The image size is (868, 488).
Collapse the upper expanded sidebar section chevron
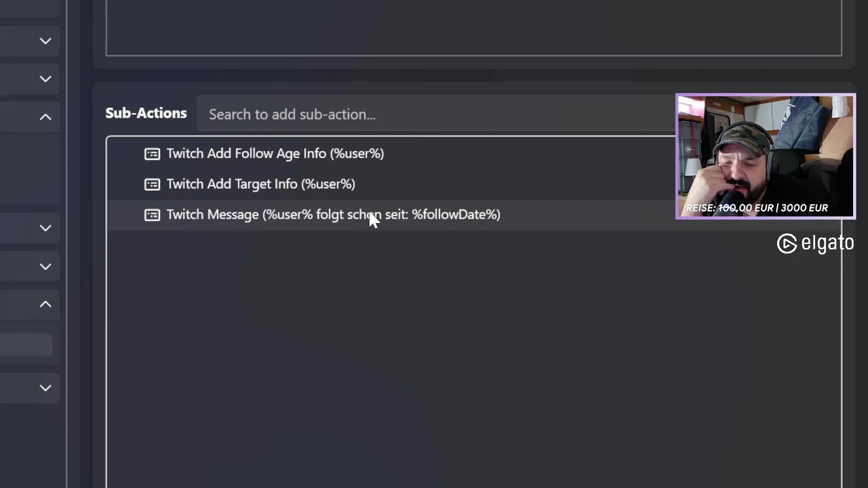pos(45,117)
